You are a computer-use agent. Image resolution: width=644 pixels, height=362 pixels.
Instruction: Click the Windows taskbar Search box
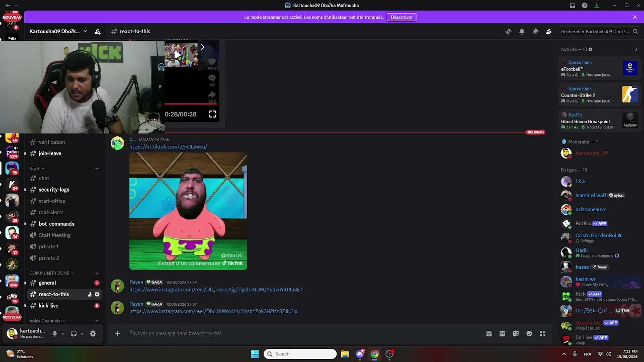point(300,354)
